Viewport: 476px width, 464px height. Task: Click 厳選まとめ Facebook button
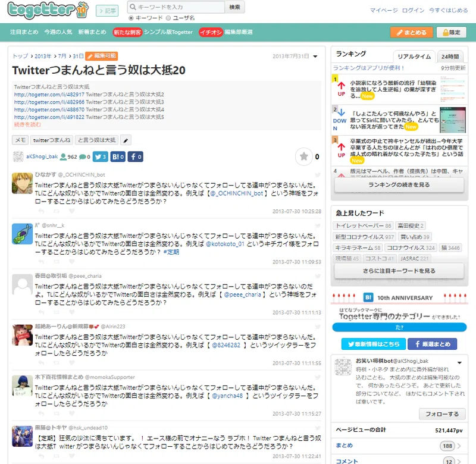pyautogui.click(x=433, y=344)
